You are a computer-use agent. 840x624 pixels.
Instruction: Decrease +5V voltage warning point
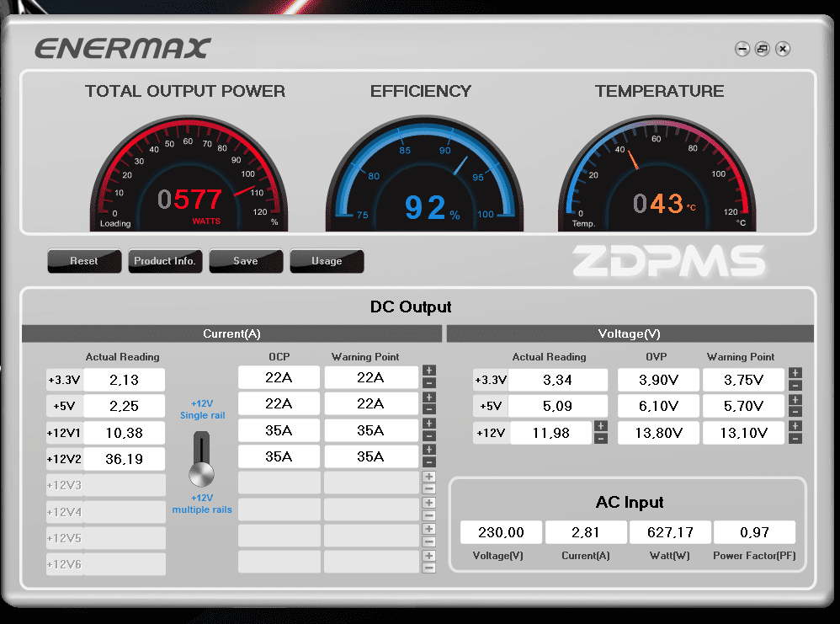point(795,412)
